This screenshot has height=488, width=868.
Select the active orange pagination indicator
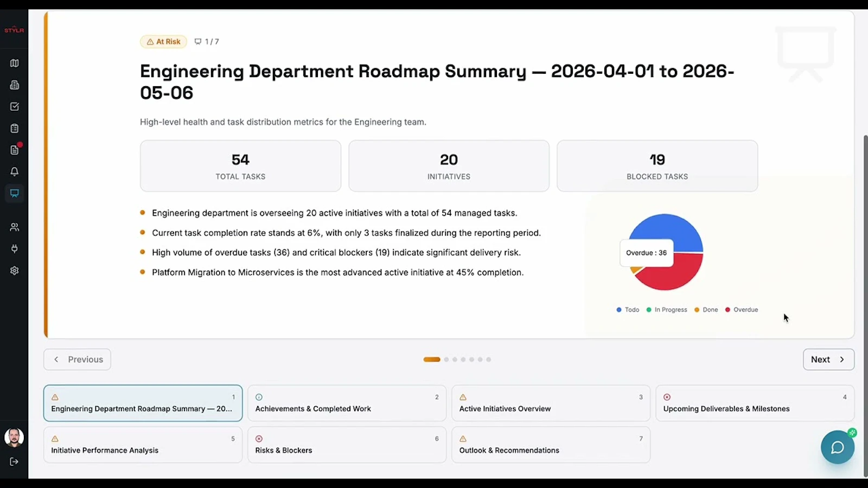[432, 359]
